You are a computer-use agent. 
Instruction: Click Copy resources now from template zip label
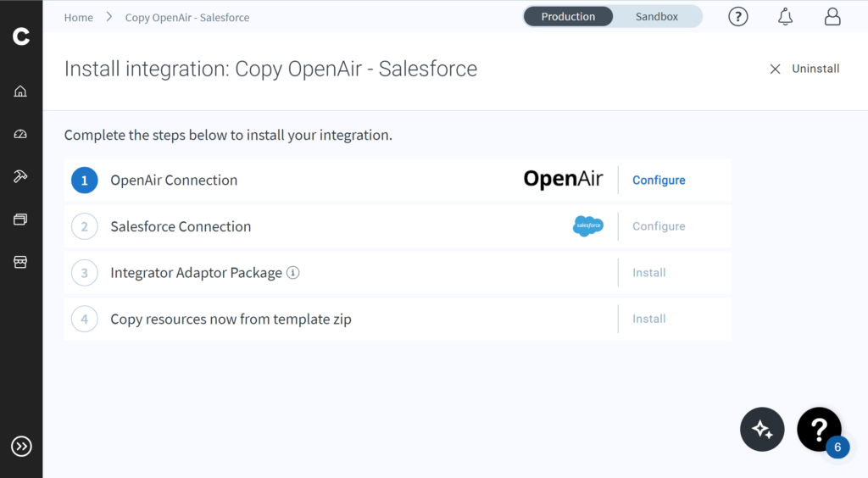pyautogui.click(x=231, y=320)
